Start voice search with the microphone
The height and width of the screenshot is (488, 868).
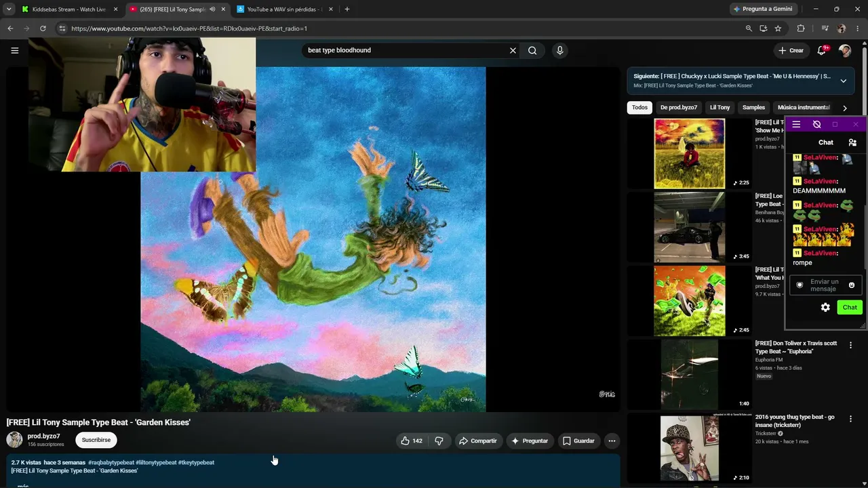(559, 50)
